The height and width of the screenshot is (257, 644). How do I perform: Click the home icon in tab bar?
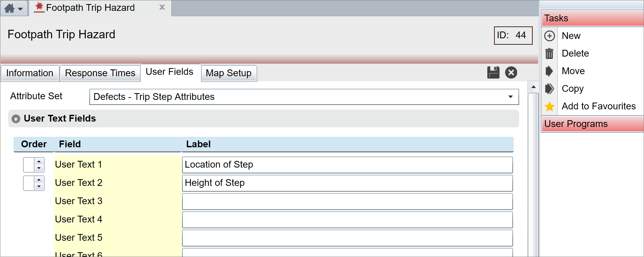pos(9,8)
